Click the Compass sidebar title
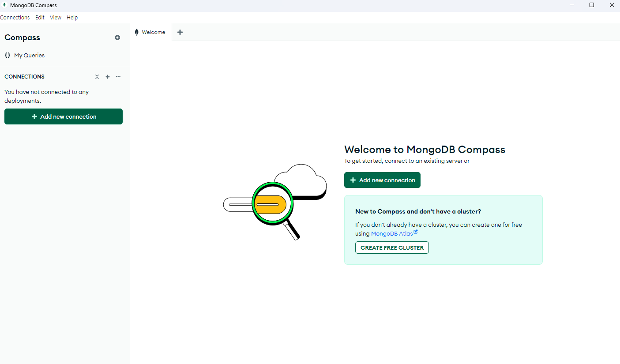Screen dimensions: 620x364 [x=22, y=38]
